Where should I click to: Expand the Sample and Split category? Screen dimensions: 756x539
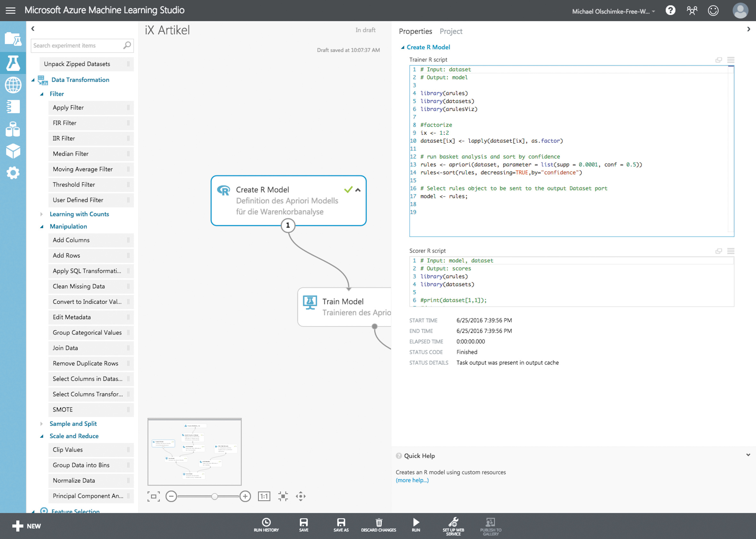[42, 424]
